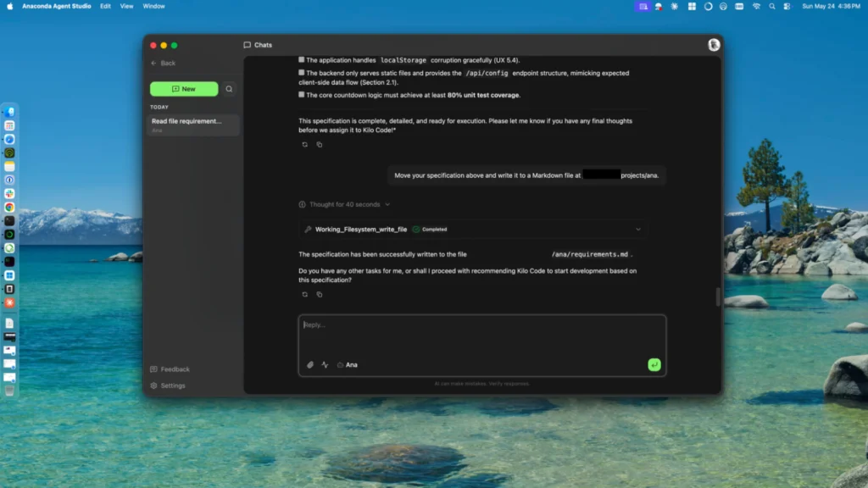Open the Apple menu

click(9, 6)
